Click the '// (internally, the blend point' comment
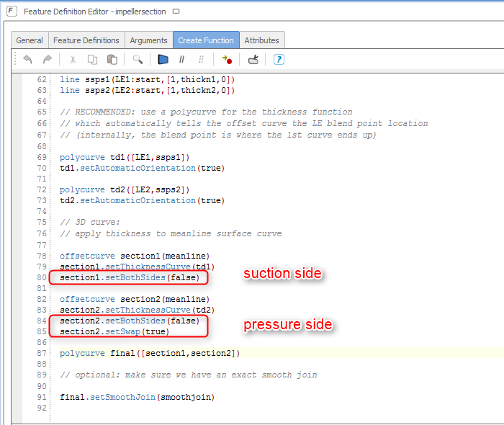The width and height of the screenshot is (504, 425). tap(218, 135)
